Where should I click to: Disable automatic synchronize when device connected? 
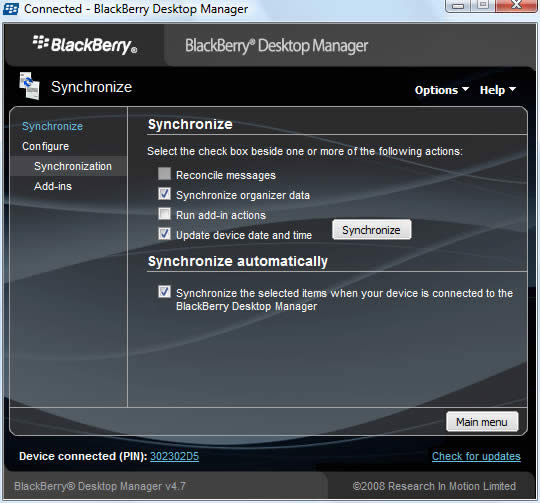coord(164,292)
